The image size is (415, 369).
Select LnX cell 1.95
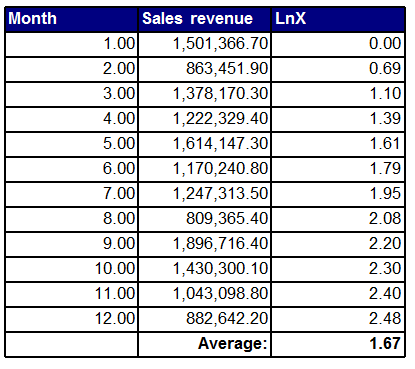click(338, 194)
